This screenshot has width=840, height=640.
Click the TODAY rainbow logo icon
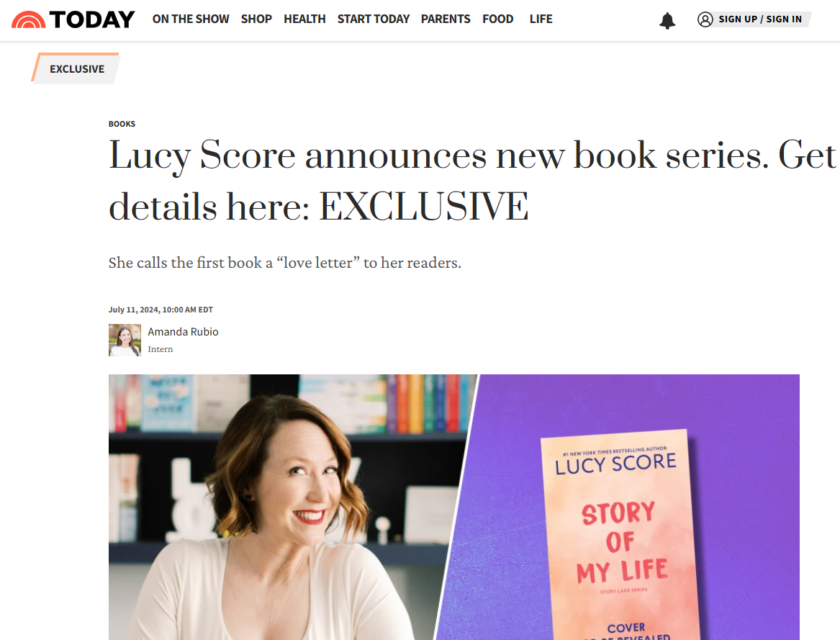28,19
